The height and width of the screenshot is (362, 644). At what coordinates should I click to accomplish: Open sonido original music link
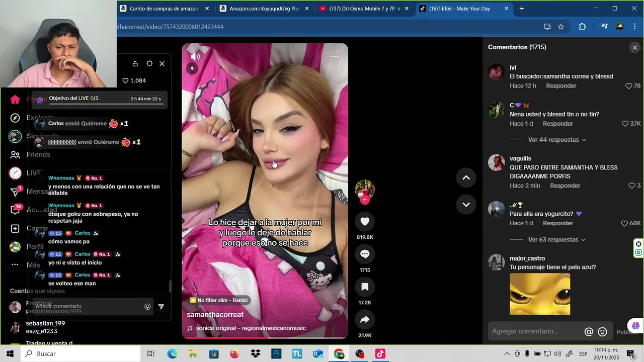[x=247, y=328]
